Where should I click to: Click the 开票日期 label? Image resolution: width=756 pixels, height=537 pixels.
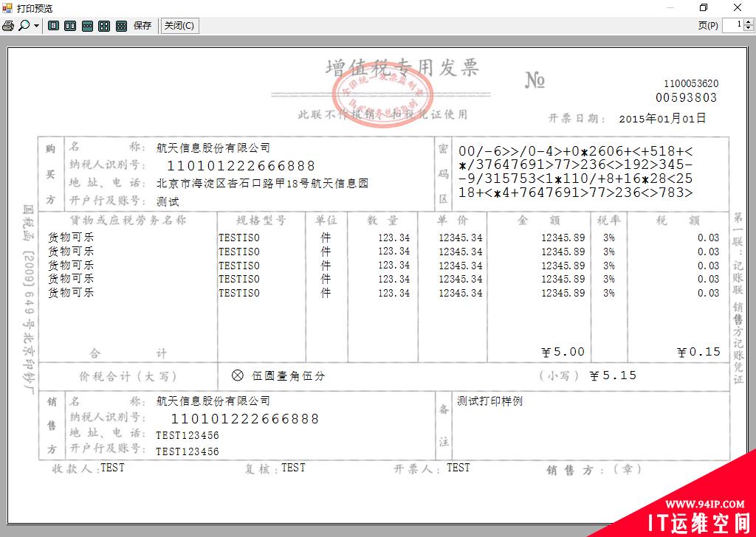tap(577, 119)
